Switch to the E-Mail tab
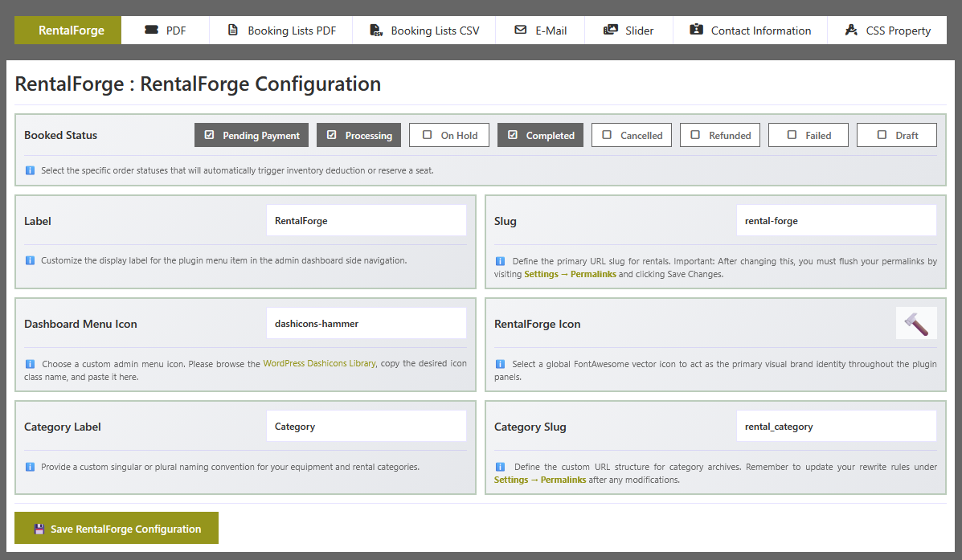The width and height of the screenshot is (962, 560). tap(540, 30)
